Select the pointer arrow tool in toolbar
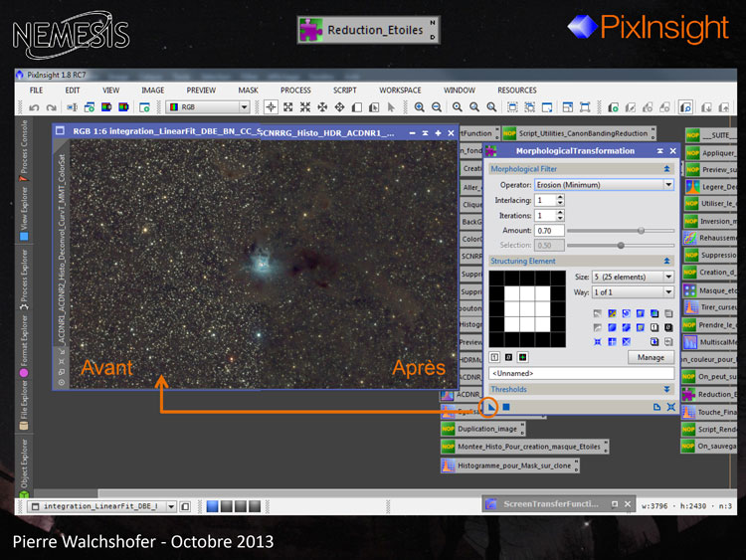Viewport: 746px width, 560px height. (x=391, y=107)
